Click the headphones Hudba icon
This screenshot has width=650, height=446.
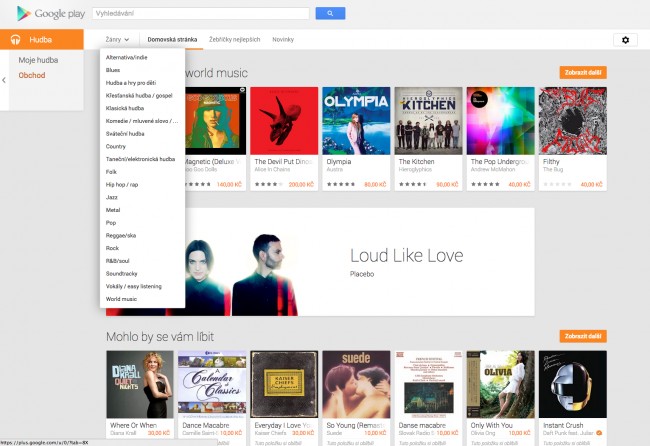pos(15,40)
